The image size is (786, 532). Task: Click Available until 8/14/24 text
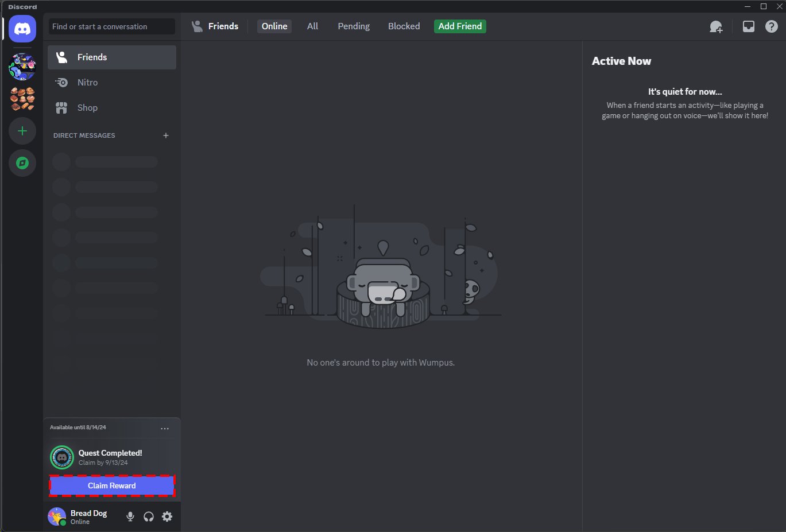point(78,428)
